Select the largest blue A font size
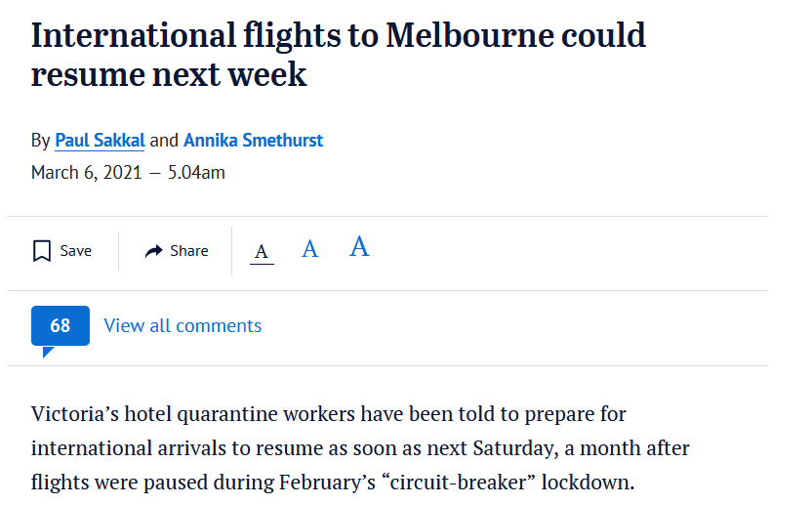 (359, 246)
